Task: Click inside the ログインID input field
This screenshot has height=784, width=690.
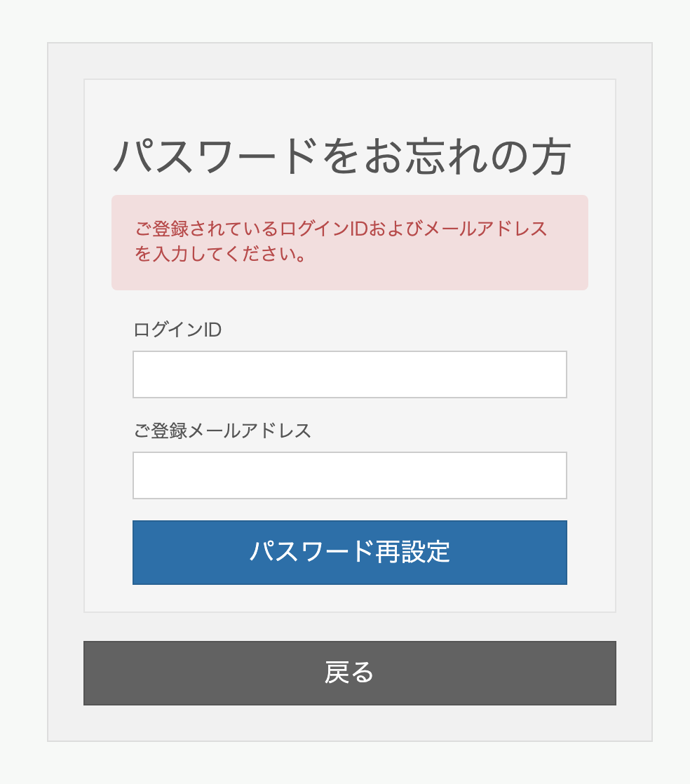Action: pyautogui.click(x=349, y=374)
